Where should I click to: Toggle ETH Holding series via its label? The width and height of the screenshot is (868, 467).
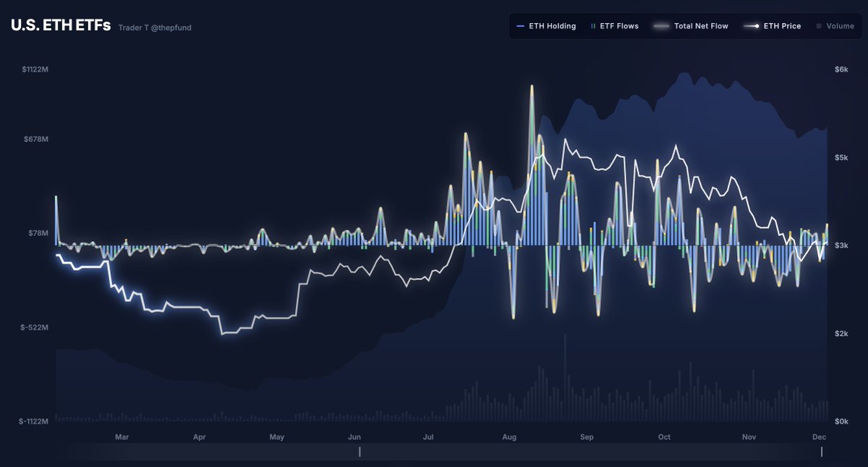553,26
